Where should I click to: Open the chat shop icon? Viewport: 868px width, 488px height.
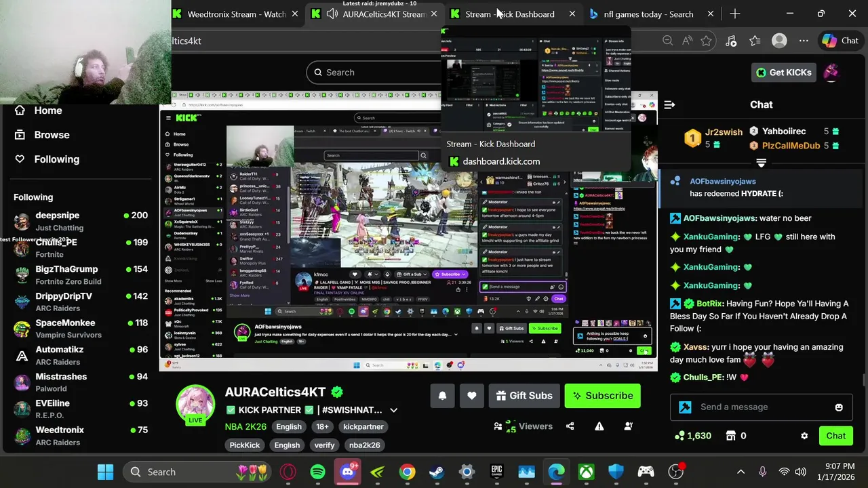731,436
